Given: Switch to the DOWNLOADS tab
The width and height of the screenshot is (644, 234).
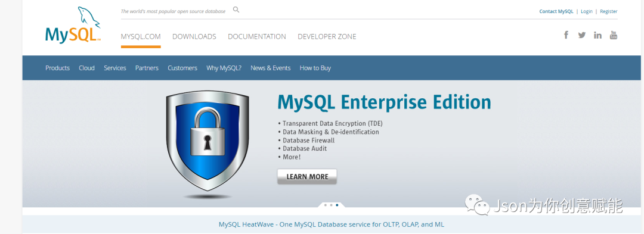Looking at the screenshot, I should pyautogui.click(x=194, y=36).
